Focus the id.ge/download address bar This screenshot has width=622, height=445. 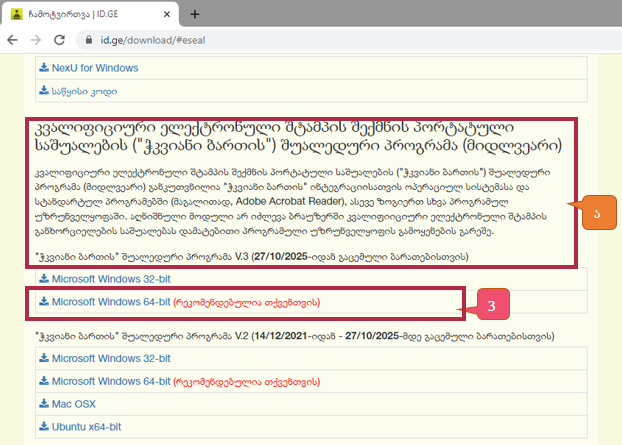(x=300, y=41)
